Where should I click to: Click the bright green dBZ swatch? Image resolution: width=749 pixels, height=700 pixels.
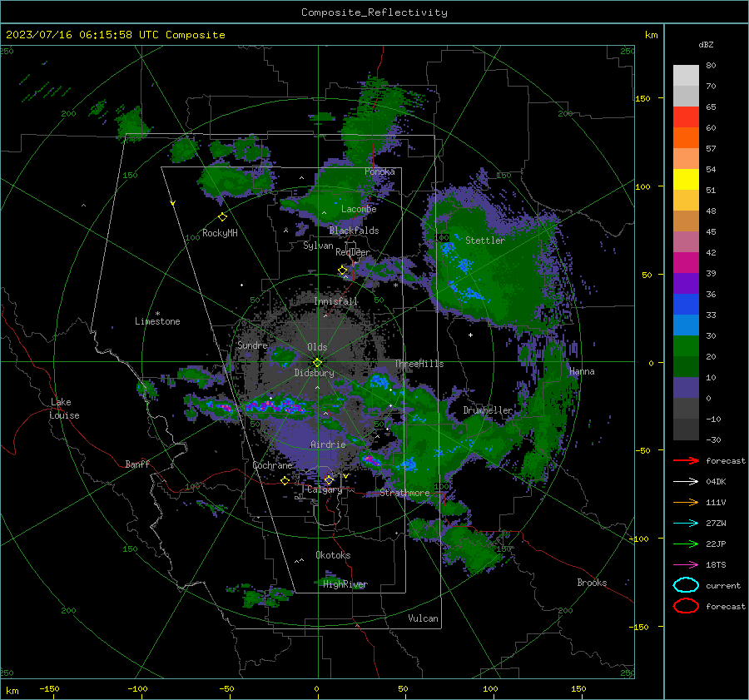[x=686, y=346]
